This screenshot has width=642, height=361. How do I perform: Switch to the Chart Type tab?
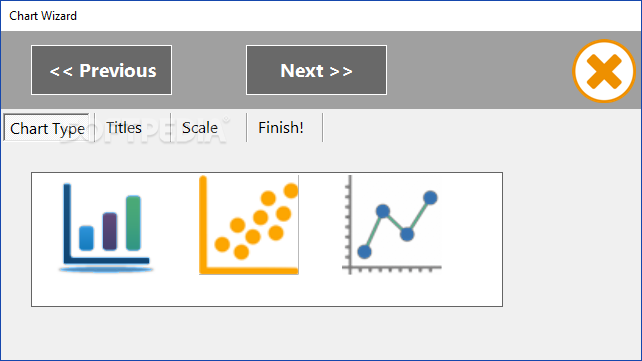pyautogui.click(x=47, y=129)
